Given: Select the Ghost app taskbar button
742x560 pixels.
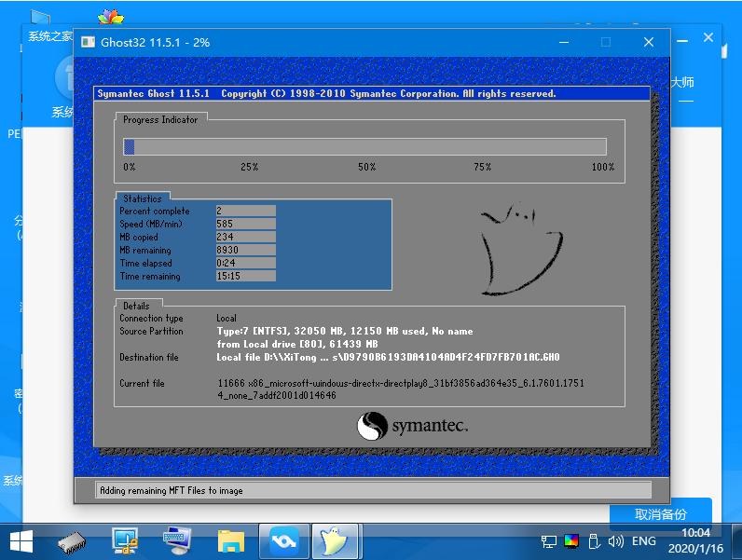Looking at the screenshot, I should (335, 541).
